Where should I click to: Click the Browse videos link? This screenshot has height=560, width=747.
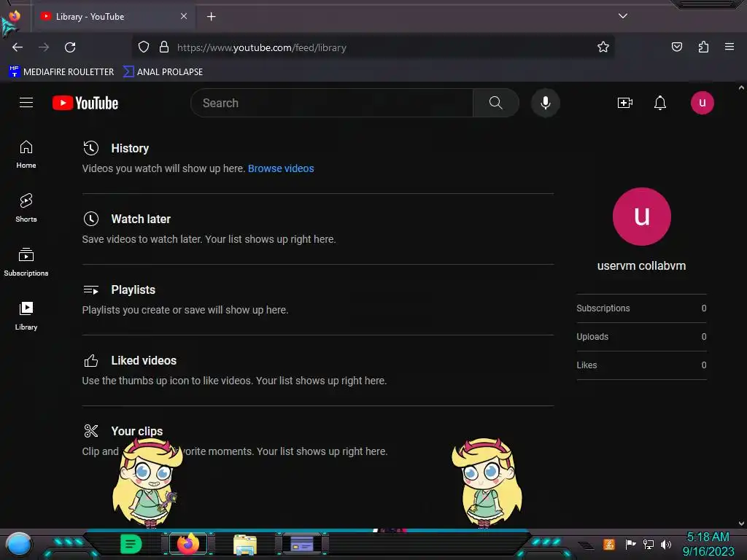(281, 168)
